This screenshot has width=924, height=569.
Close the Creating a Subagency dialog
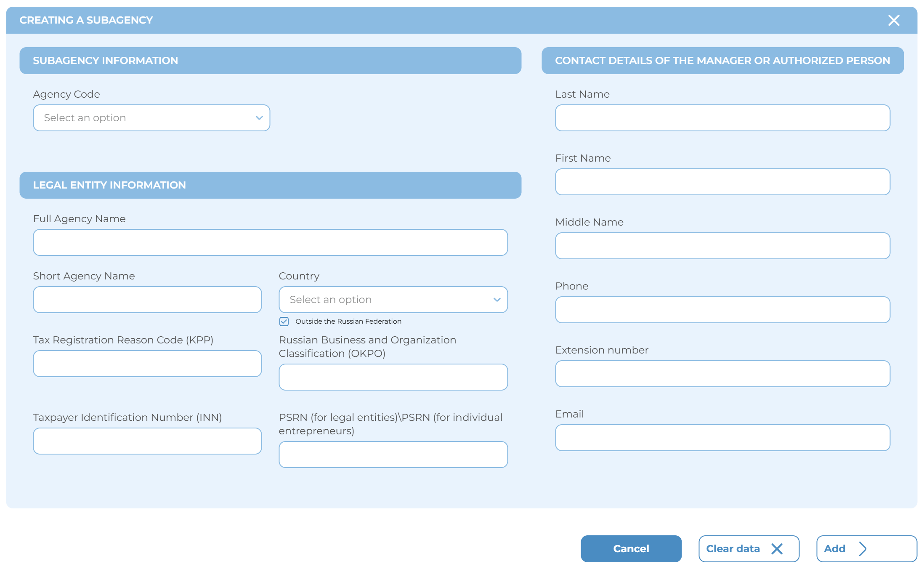pyautogui.click(x=893, y=20)
